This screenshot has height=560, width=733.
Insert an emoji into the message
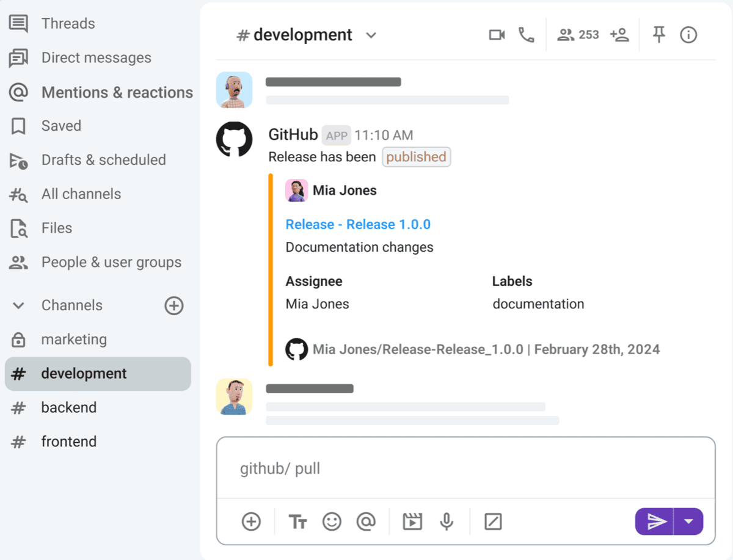click(332, 522)
